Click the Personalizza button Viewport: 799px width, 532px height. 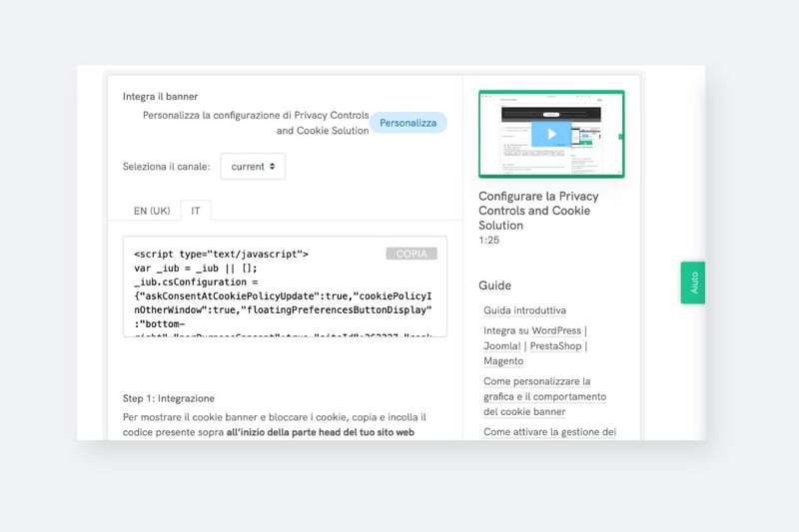point(408,123)
